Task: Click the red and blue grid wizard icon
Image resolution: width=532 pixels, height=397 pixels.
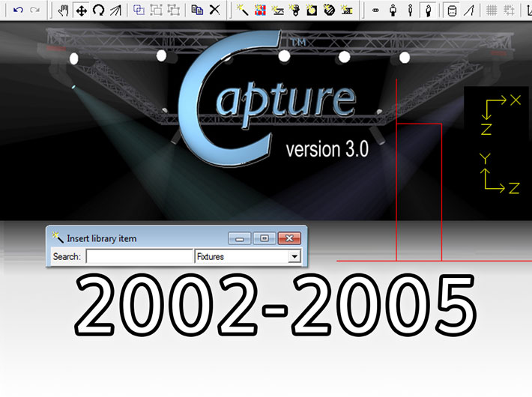Action: point(260,10)
